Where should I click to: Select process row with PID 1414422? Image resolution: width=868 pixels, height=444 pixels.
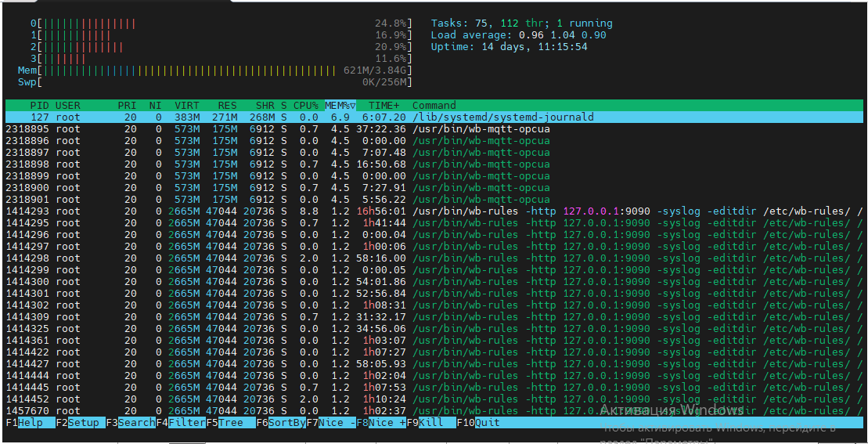pos(434,352)
